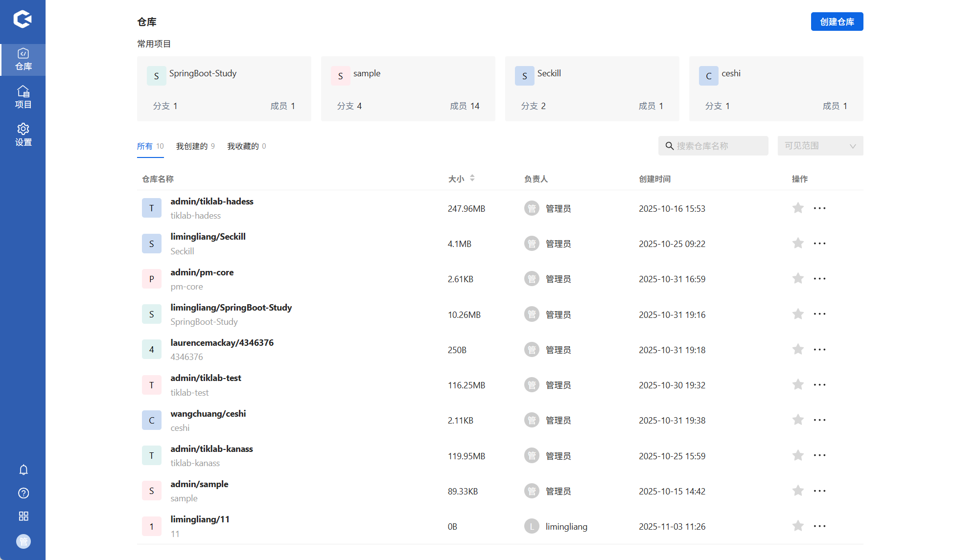Open the notification bell icon
Image resolution: width=954 pixels, height=560 pixels.
(23, 470)
